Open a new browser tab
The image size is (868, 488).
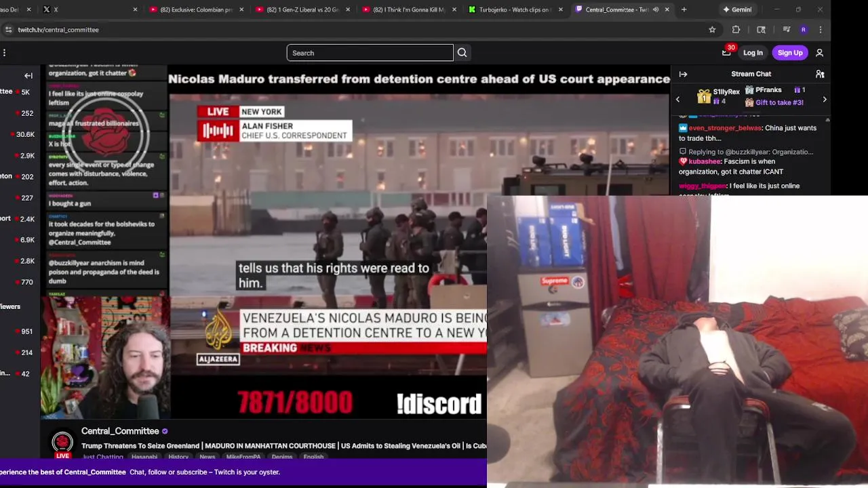click(684, 9)
